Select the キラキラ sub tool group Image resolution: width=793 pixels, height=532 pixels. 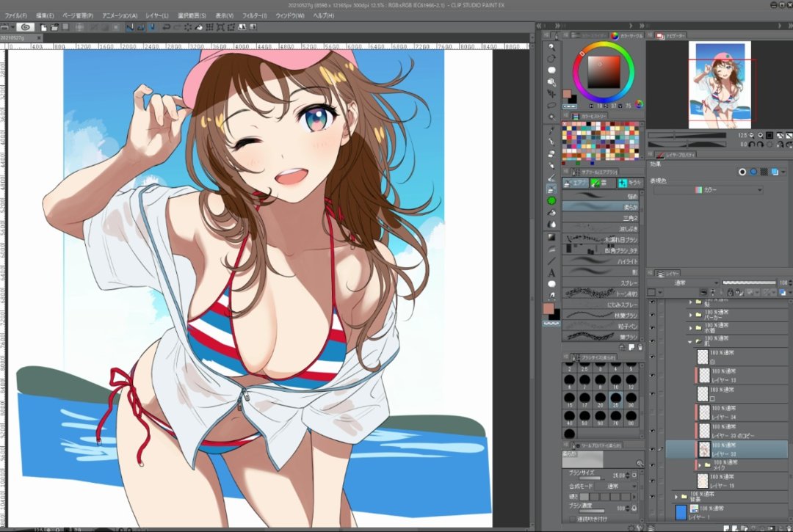630,183
